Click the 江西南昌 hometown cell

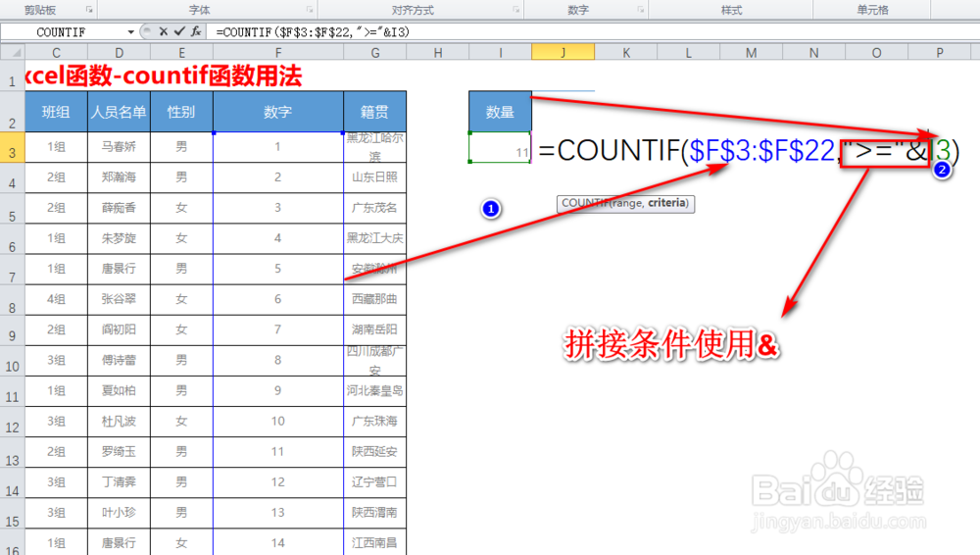pyautogui.click(x=375, y=543)
